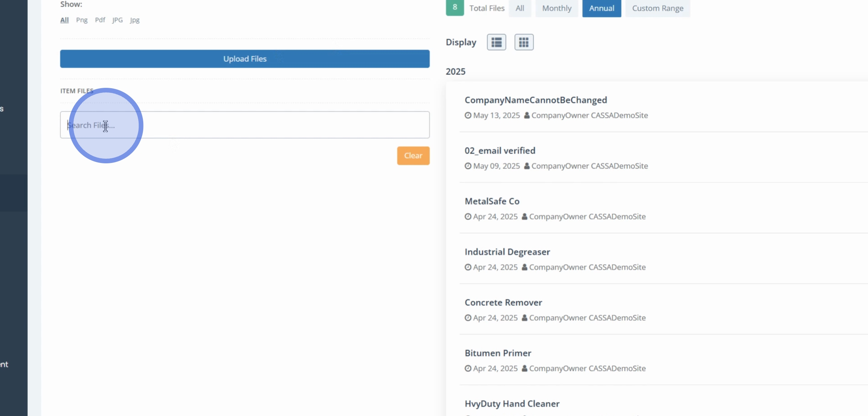This screenshot has width=868, height=416.
Task: Click user icon on Bitumen Primer entry
Action: point(524,369)
